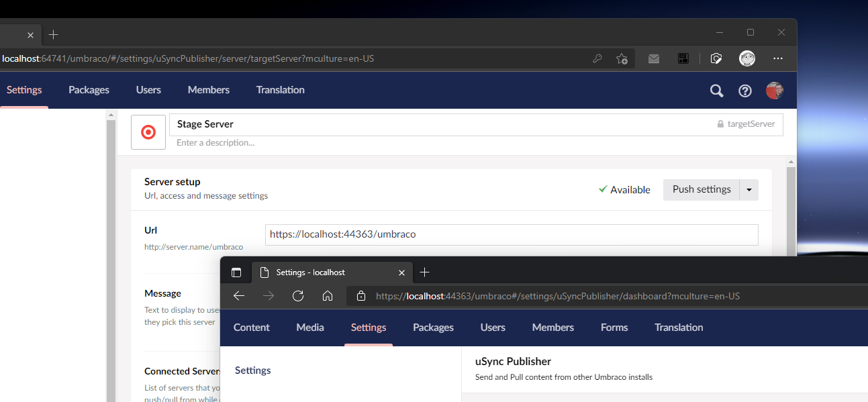Image resolution: width=868 pixels, height=402 pixels.
Task: Open Translation section in the back Umbraco window
Action: [x=281, y=90]
